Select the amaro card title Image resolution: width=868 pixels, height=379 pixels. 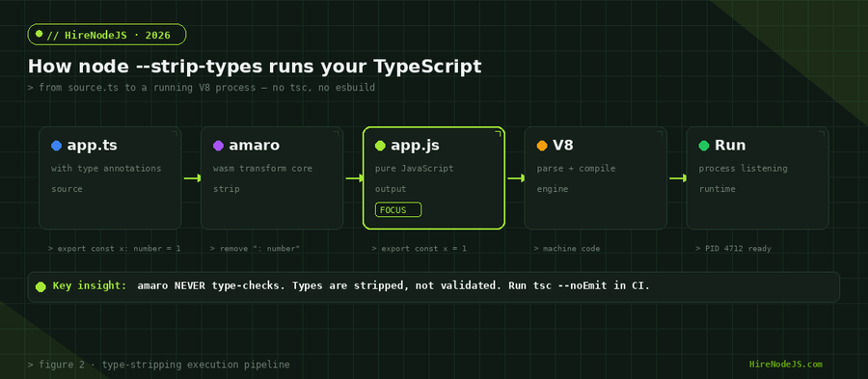[x=254, y=146]
